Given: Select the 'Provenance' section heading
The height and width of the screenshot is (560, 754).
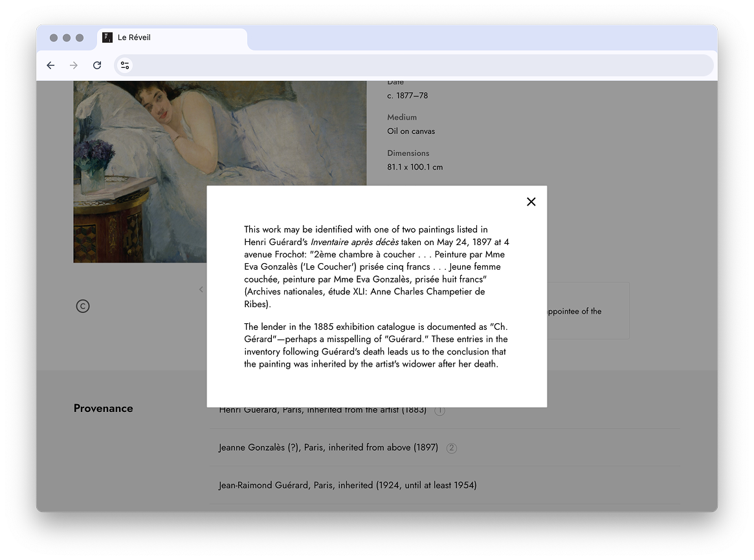Looking at the screenshot, I should pos(104,408).
